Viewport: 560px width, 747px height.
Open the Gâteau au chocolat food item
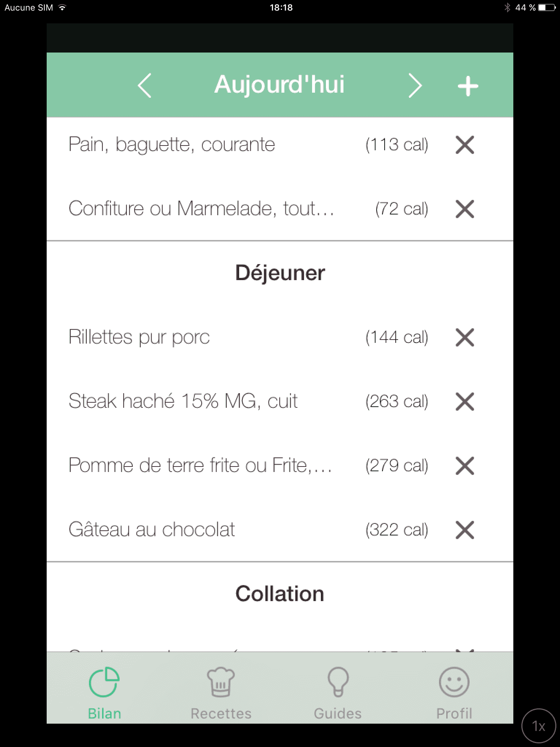coord(152,529)
